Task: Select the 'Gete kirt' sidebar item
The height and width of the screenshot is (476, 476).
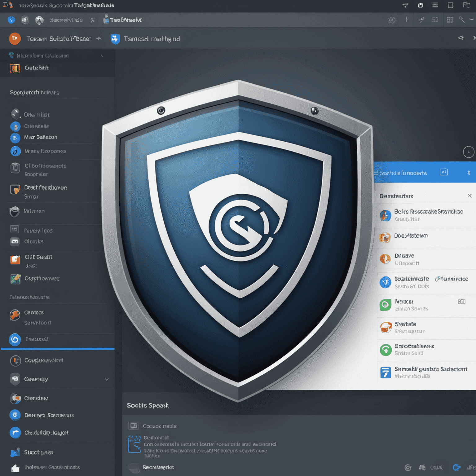Action: [57, 68]
